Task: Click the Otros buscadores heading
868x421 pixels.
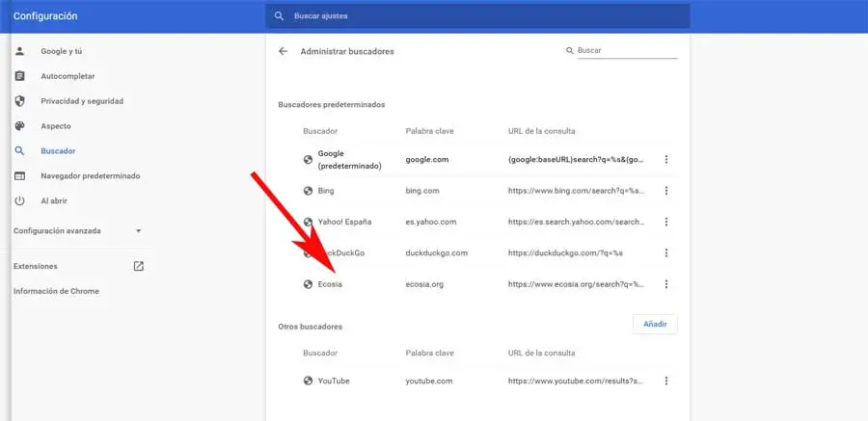Action: (x=310, y=327)
